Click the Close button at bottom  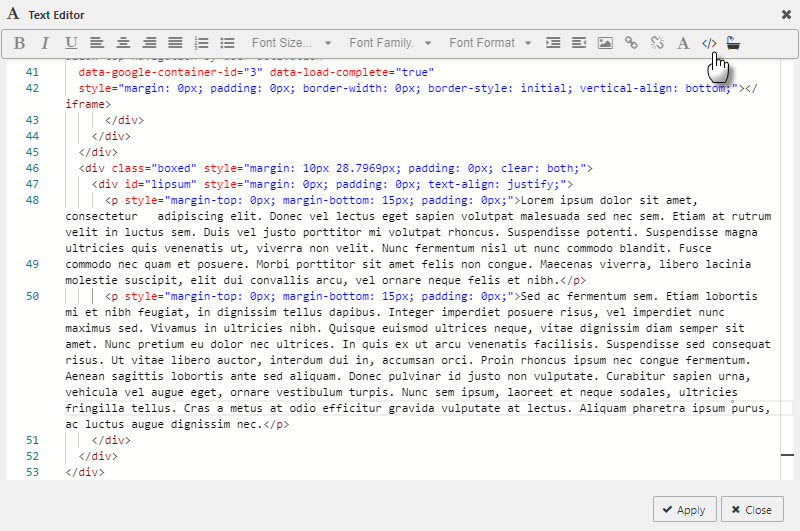click(x=752, y=509)
